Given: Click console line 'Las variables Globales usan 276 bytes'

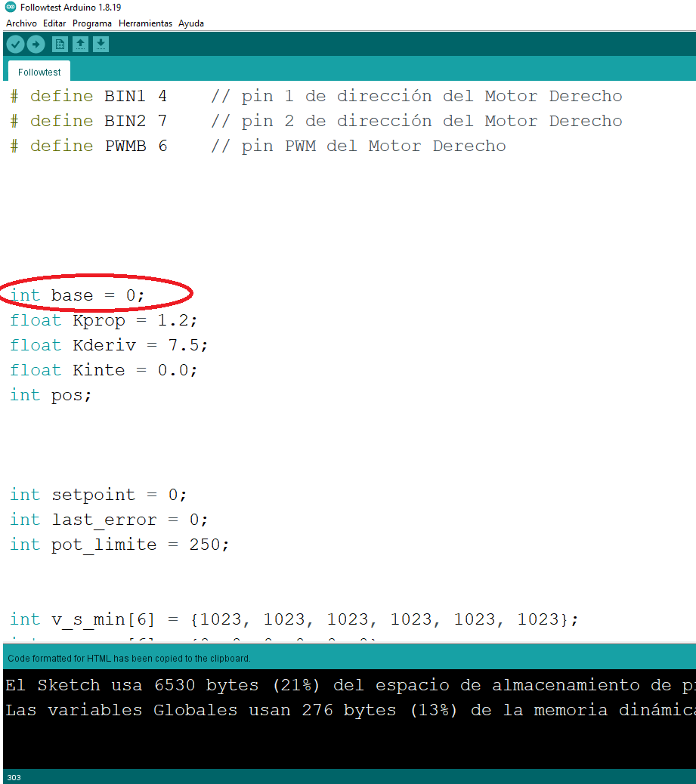Looking at the screenshot, I should tap(350, 710).
